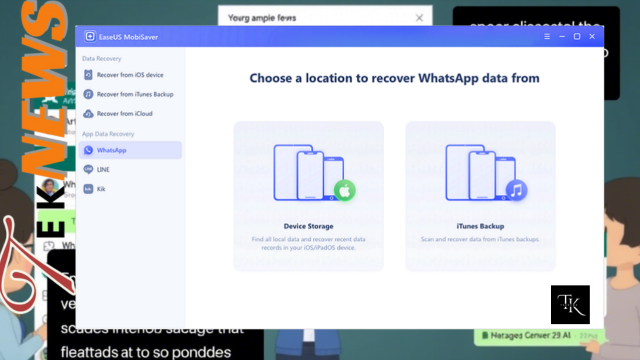Click the green Apple badge on devices
Viewport: 640px width, 360px height.
pyautogui.click(x=345, y=191)
